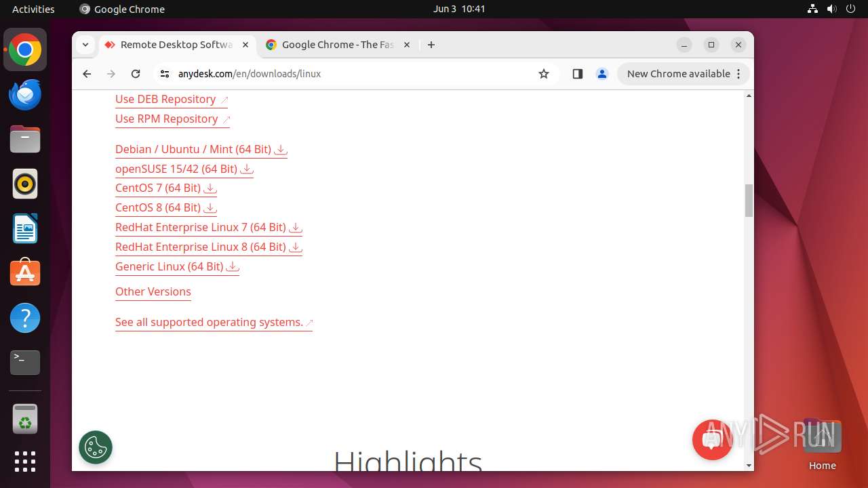Viewport: 868px width, 488px height.
Task: Launch Rhythmbox music player from dock
Action: tap(25, 184)
